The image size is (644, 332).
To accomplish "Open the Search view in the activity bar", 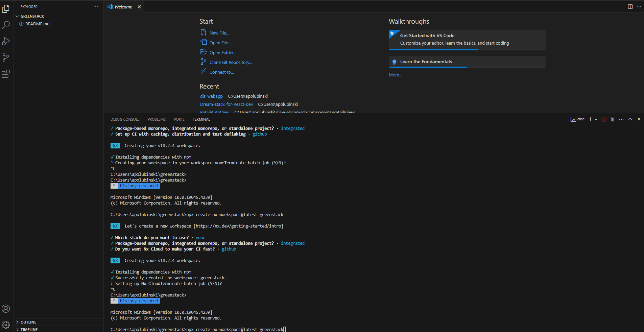I will tap(6, 25).
